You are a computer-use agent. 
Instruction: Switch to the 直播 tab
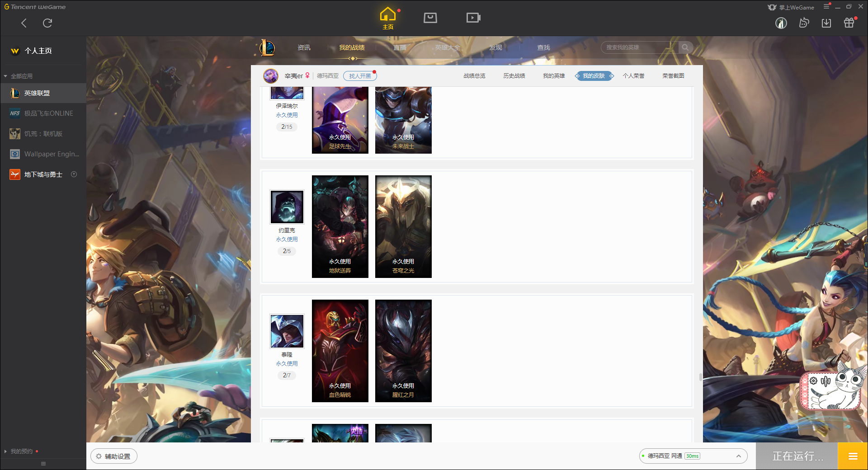[400, 47]
